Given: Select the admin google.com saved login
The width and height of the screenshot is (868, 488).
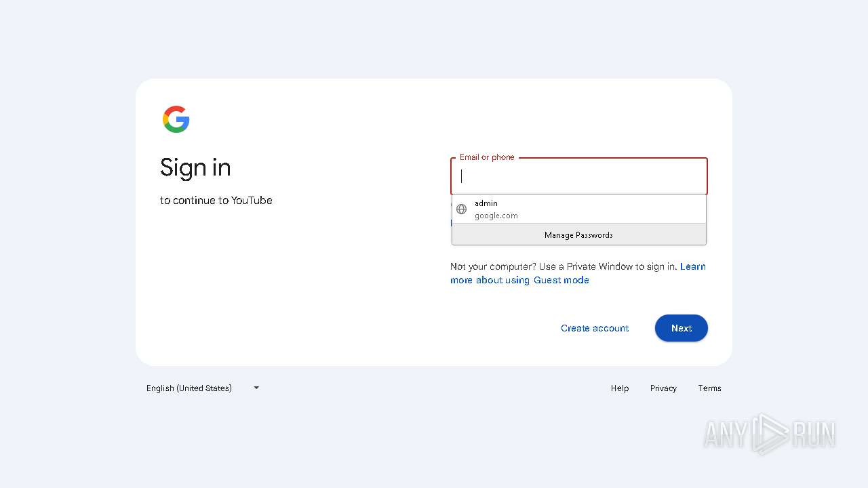Looking at the screenshot, I should click(579, 209).
